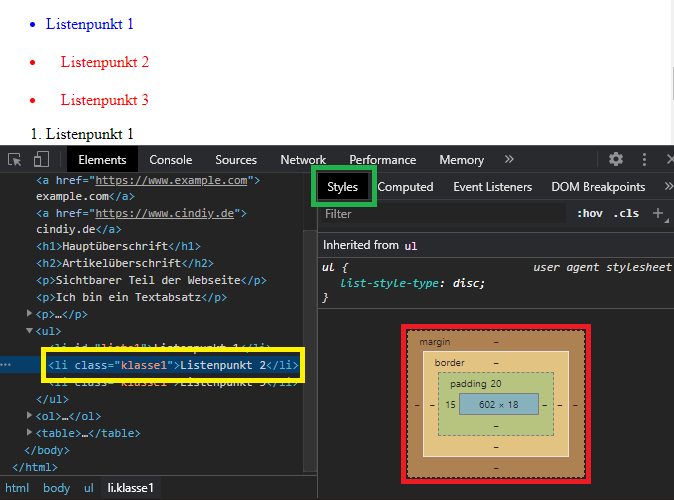
Task: Select the closing ul tag line
Action: click(x=52, y=399)
